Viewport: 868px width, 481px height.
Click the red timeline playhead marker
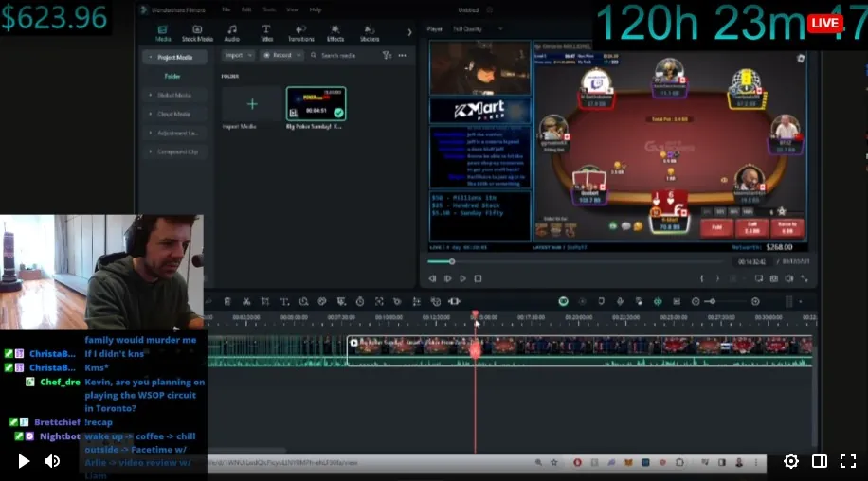(475, 314)
